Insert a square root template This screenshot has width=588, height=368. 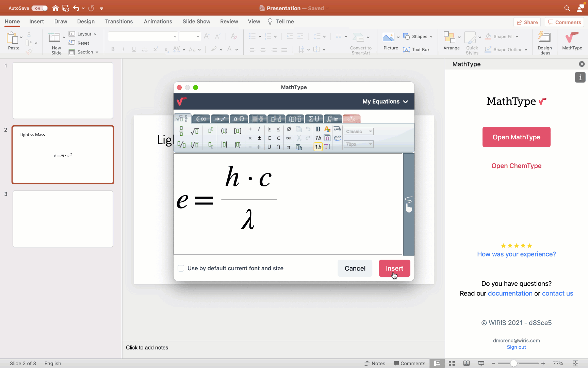pos(195,131)
